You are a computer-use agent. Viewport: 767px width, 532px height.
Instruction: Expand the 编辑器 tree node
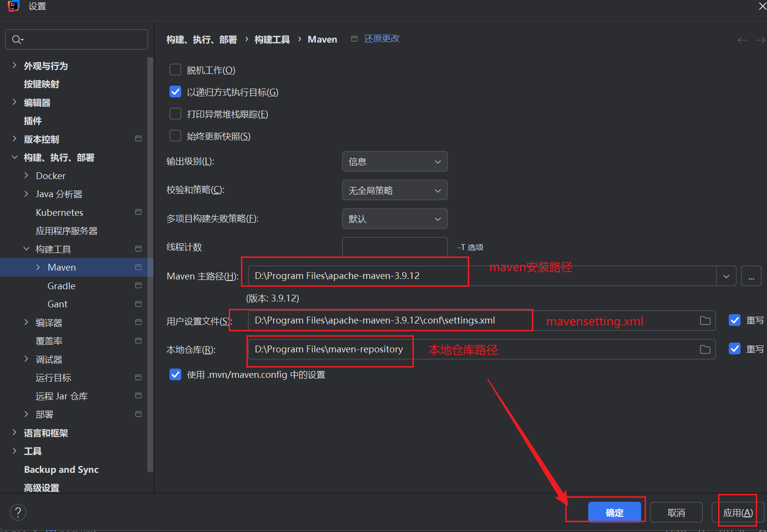click(14, 102)
